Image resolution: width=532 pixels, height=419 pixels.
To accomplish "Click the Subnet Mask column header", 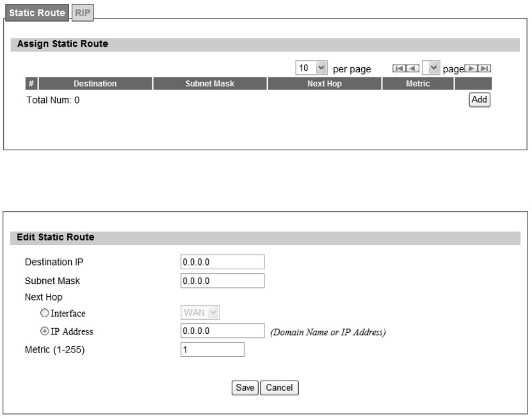I will (x=210, y=84).
